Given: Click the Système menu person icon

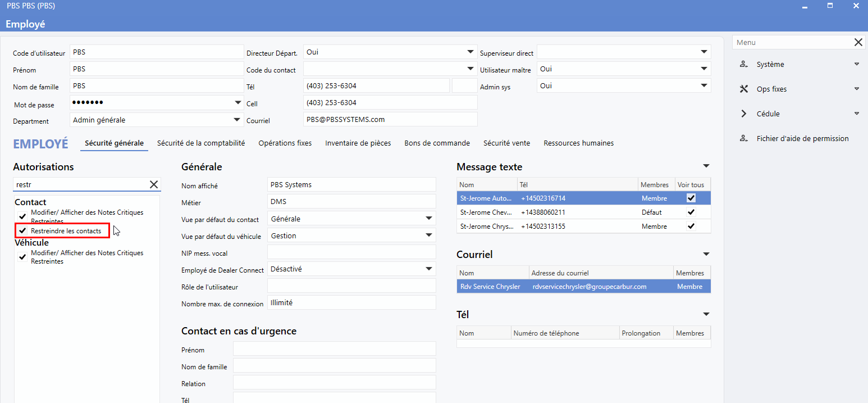Looking at the screenshot, I should coord(744,65).
